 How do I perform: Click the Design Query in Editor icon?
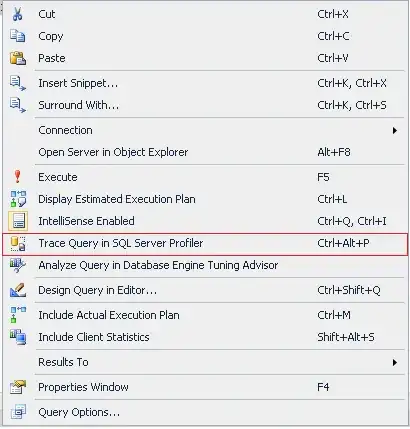tap(18, 290)
